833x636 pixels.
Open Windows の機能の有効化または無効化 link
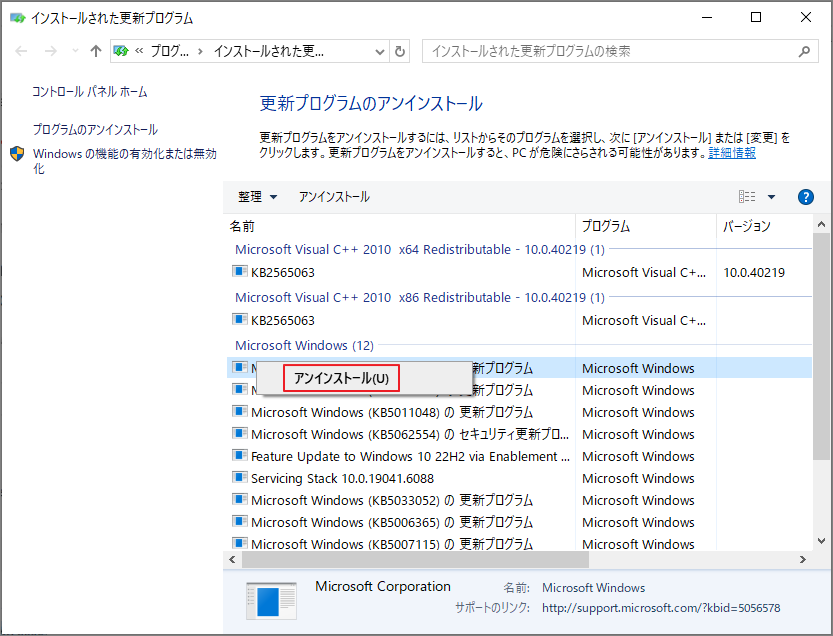click(125, 161)
